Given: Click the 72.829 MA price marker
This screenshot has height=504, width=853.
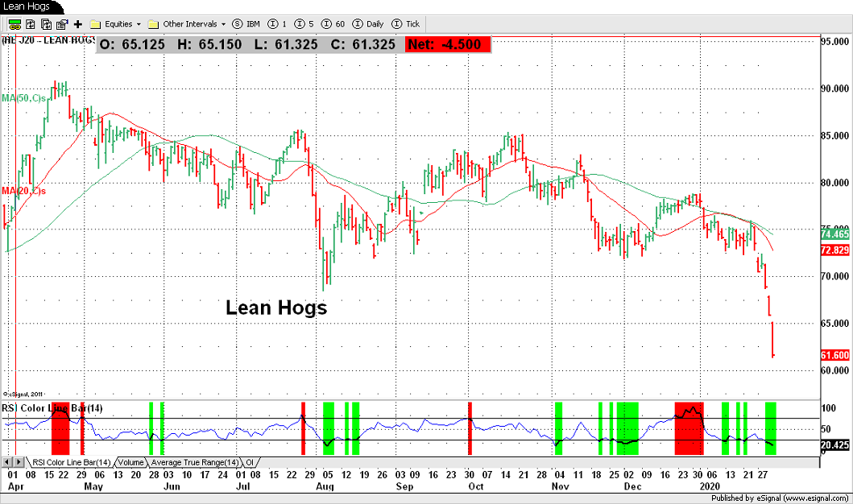Looking at the screenshot, I should pos(835,250).
